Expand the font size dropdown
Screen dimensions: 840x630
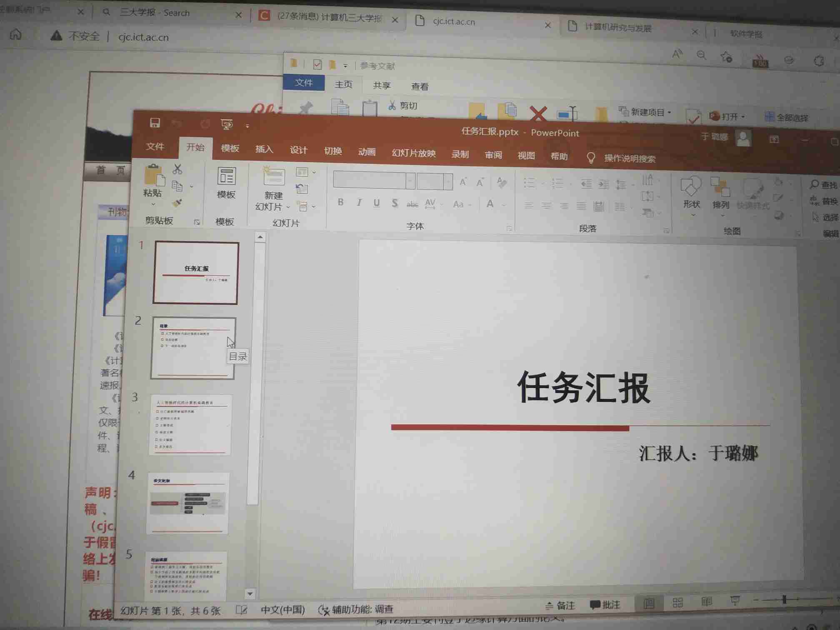pyautogui.click(x=448, y=182)
